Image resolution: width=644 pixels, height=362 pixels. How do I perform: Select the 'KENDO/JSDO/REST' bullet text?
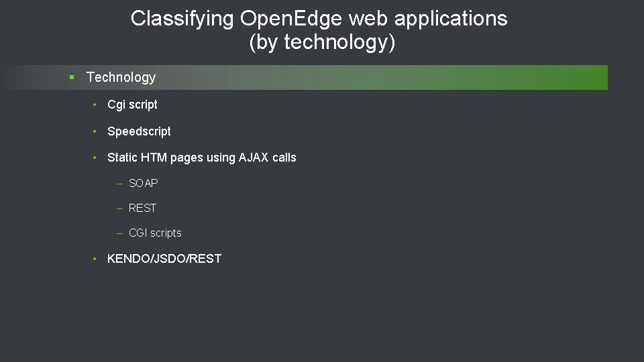164,259
